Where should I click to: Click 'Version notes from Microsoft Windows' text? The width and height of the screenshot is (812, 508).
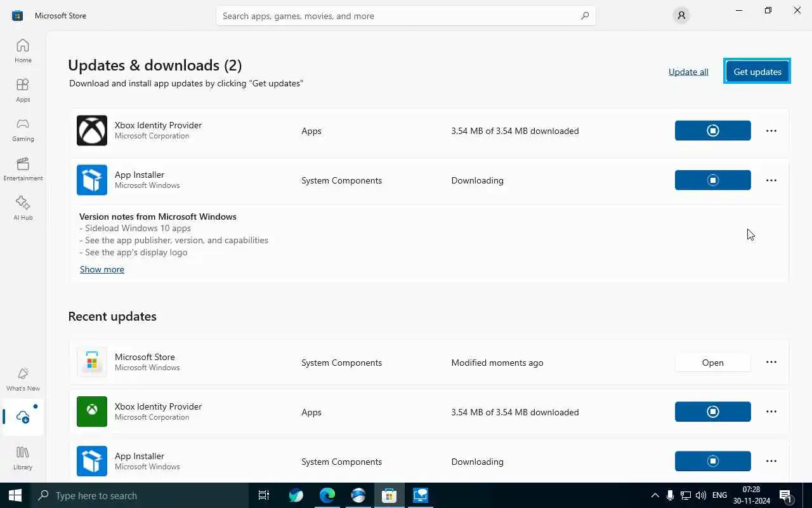coord(158,217)
